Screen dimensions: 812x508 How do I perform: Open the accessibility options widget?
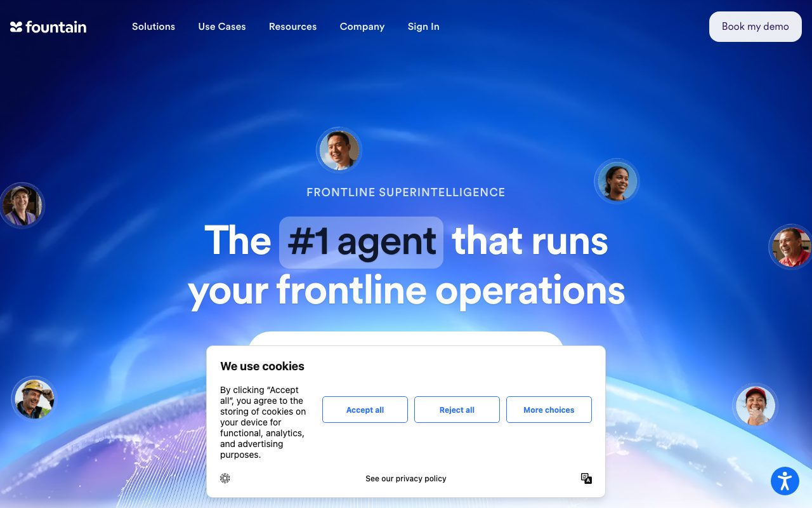coord(785,481)
